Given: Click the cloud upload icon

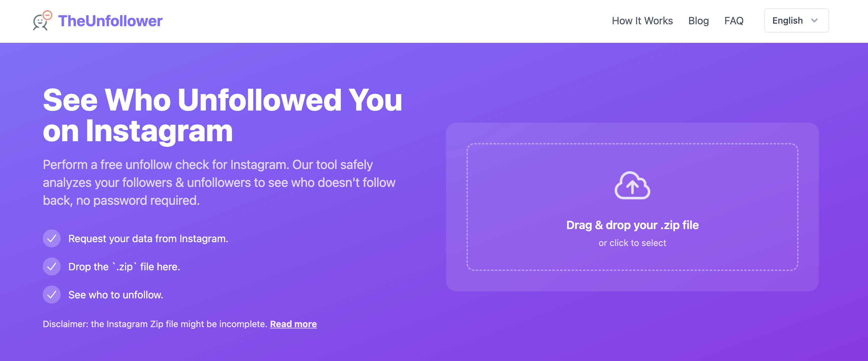Looking at the screenshot, I should 632,185.
